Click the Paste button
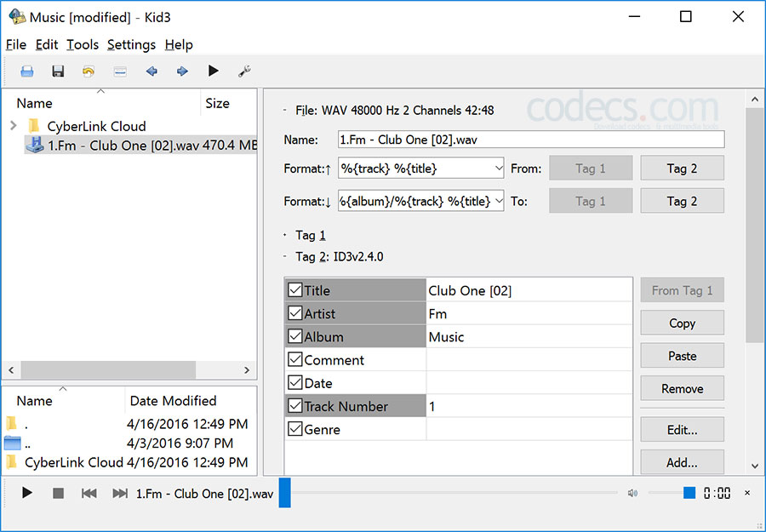Viewport: 766px width, 532px height. click(x=682, y=356)
